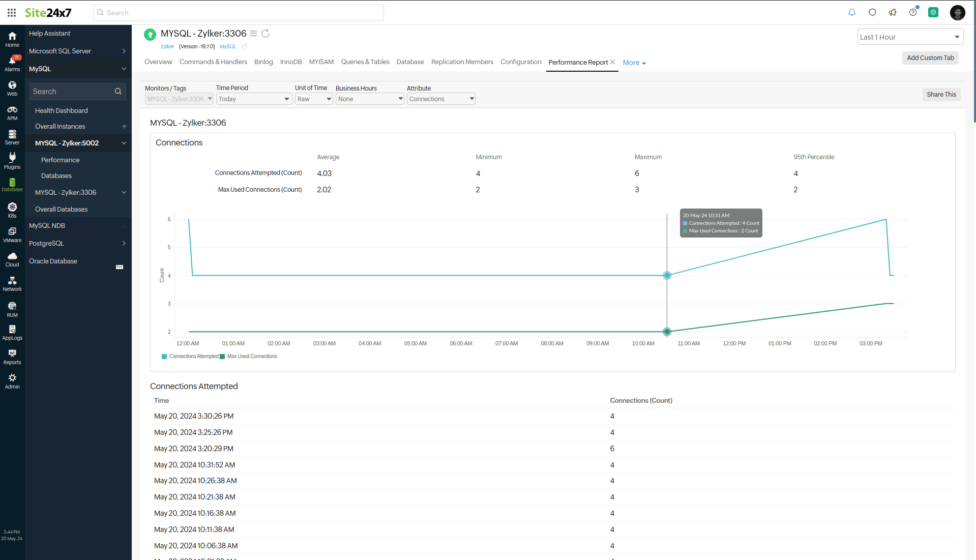The height and width of the screenshot is (560, 976).
Task: Close the Performance Report tab
Action: point(613,62)
